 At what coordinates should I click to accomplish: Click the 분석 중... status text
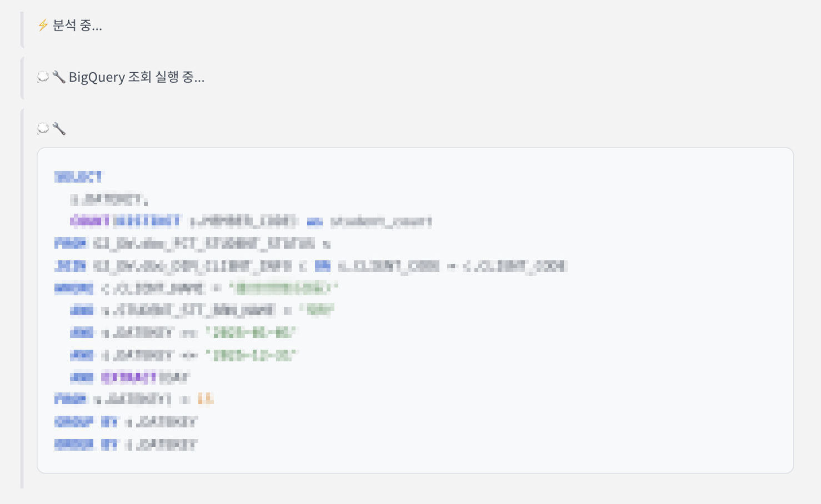[x=77, y=26]
